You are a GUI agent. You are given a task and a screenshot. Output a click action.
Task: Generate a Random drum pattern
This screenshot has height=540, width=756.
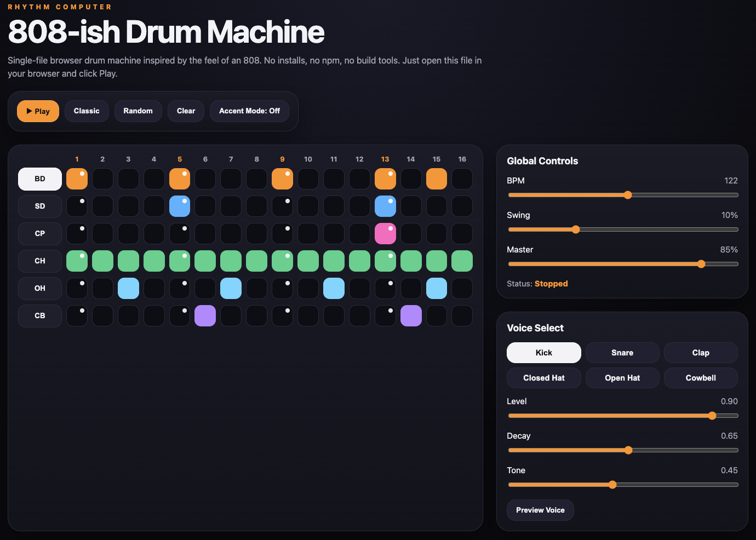tap(138, 111)
